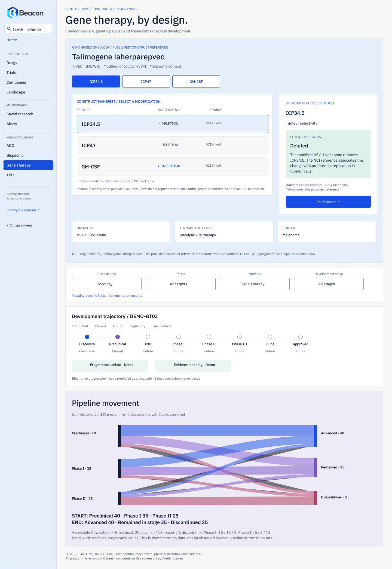Open Companies in the sidebar
This screenshot has height=569, width=392.
[16, 82]
